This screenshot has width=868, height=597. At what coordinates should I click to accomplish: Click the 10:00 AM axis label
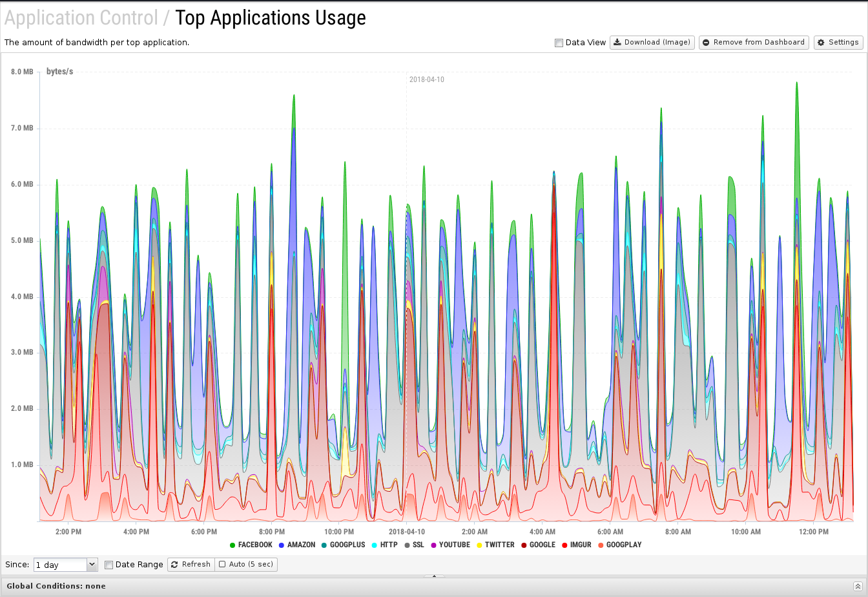[x=745, y=532]
